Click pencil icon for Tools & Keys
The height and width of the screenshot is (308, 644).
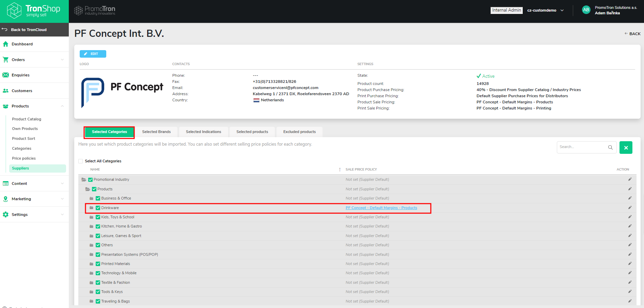click(x=630, y=292)
